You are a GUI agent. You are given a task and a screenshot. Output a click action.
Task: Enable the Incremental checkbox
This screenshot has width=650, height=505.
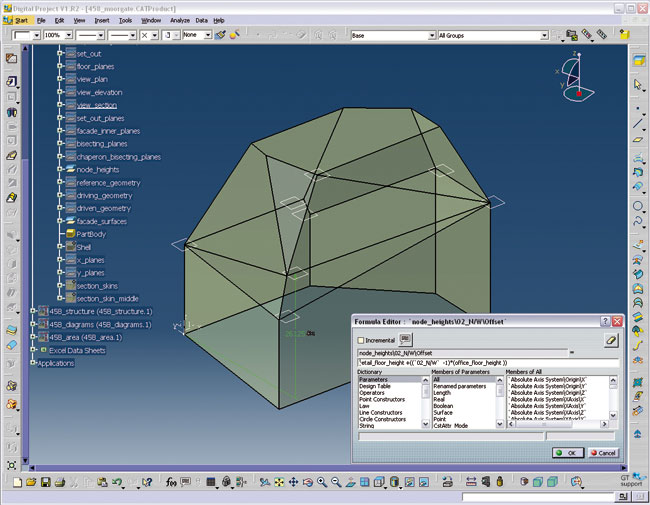pos(362,341)
